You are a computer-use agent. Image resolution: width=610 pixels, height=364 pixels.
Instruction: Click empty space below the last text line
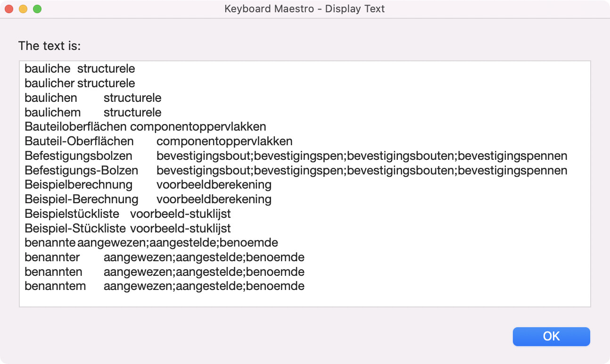click(305, 300)
